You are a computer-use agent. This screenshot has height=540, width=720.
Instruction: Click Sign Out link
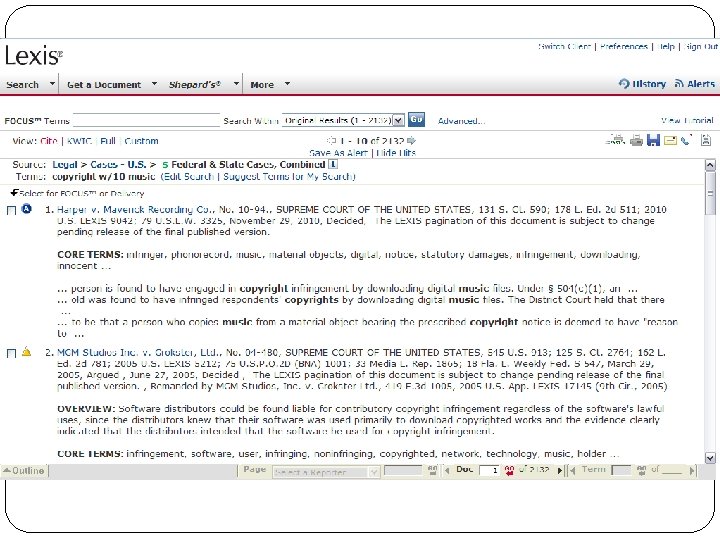tap(701, 46)
